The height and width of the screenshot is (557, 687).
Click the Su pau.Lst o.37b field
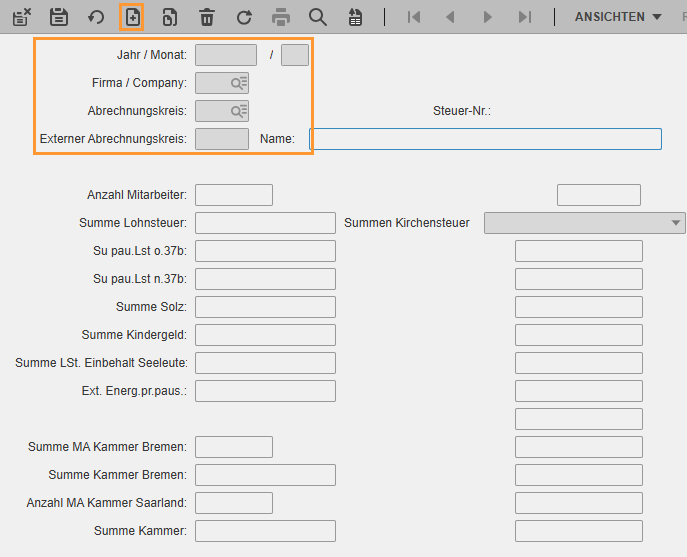[x=266, y=251]
